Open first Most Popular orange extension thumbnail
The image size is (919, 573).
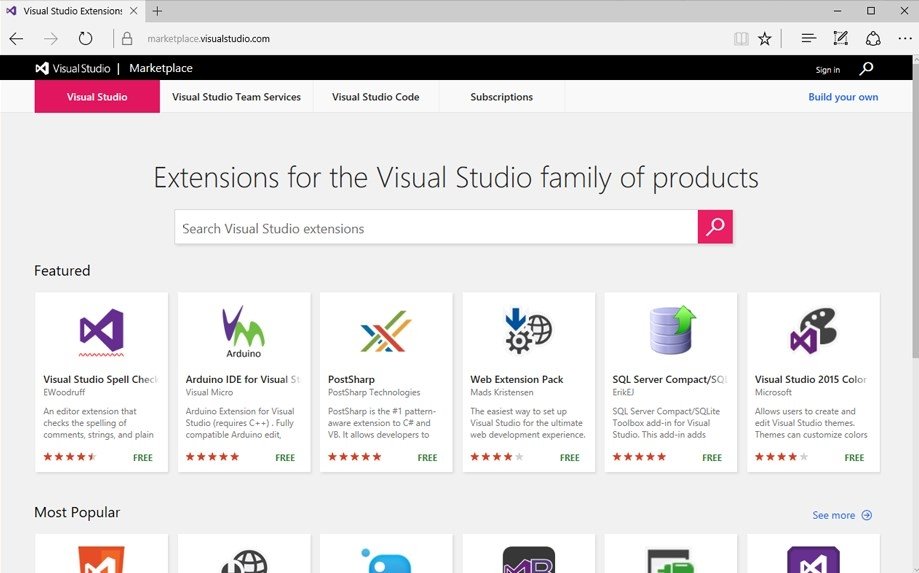point(101,560)
